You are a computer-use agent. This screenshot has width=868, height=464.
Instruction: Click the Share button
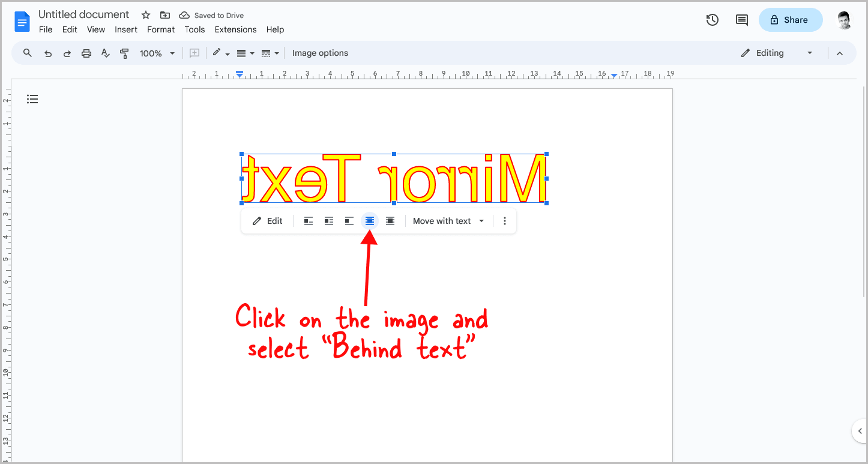791,20
